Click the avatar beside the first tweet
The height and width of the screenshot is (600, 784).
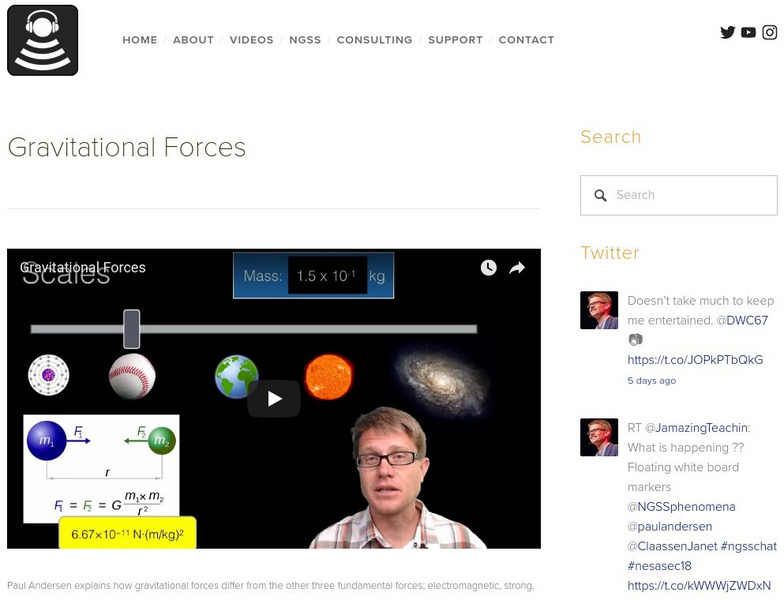click(x=599, y=310)
